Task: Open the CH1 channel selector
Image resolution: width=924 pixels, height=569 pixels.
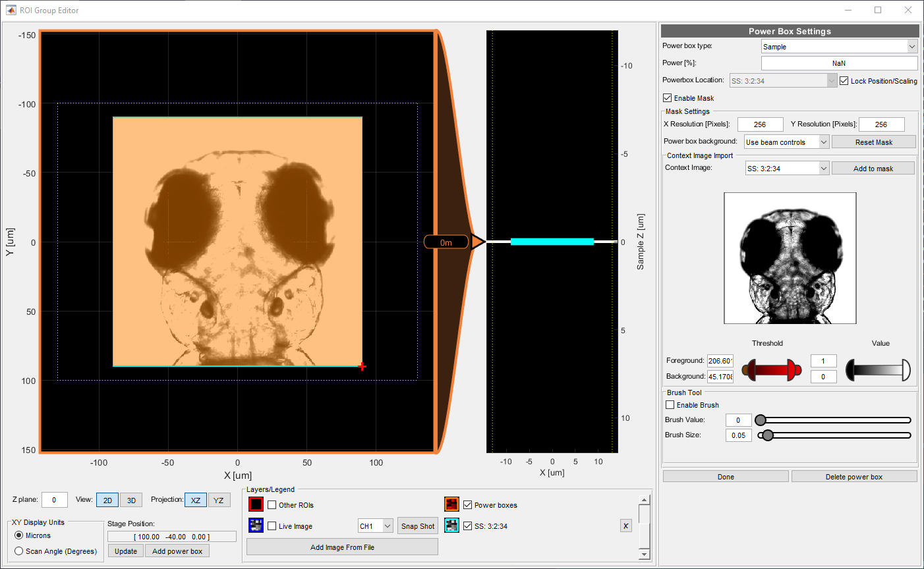Action: coord(375,526)
